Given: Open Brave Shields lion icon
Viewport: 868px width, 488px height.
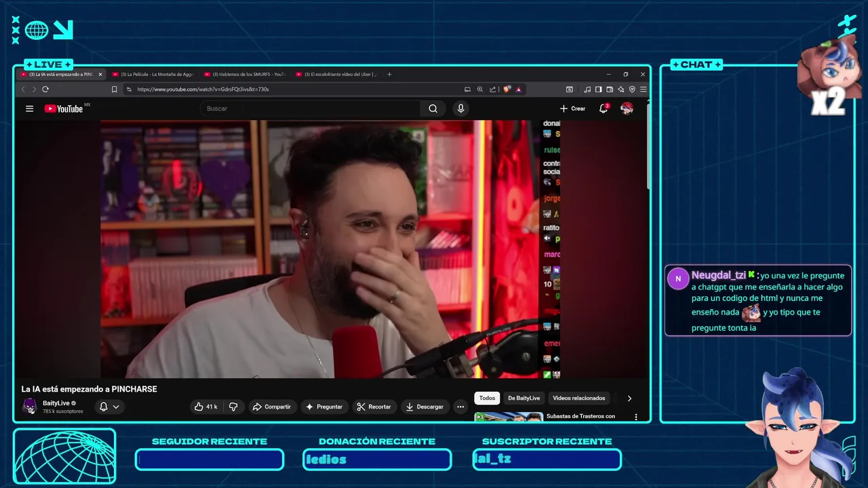Looking at the screenshot, I should tap(507, 89).
